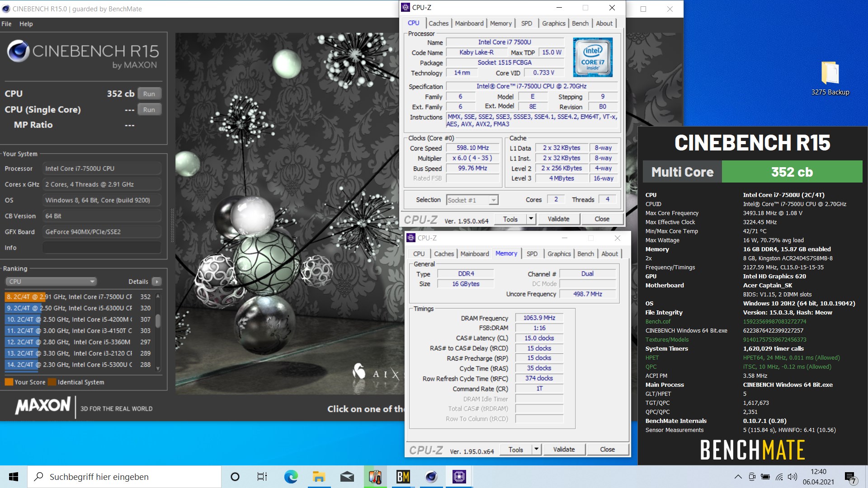
Task: Run the CPU Single Core benchmark
Action: 149,109
